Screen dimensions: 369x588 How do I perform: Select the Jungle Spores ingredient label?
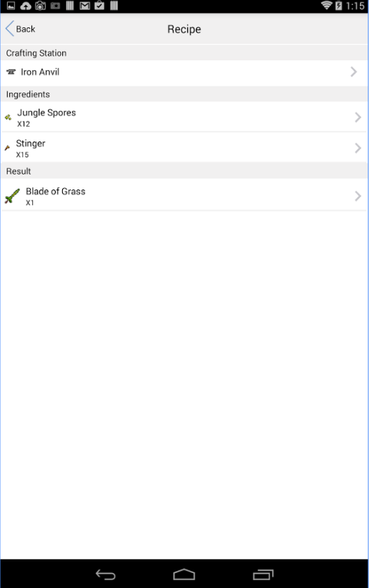(x=46, y=113)
